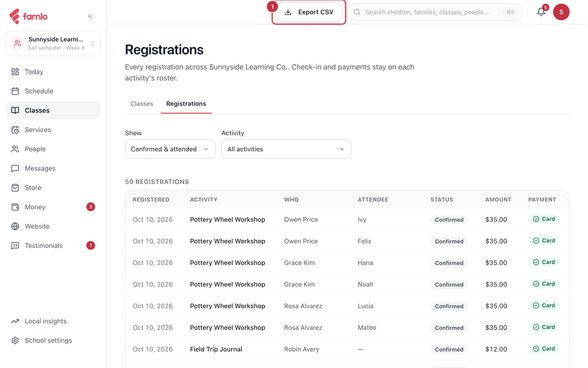Open Testimonials in sidebar
This screenshot has height=368, width=588.
coord(53,246)
